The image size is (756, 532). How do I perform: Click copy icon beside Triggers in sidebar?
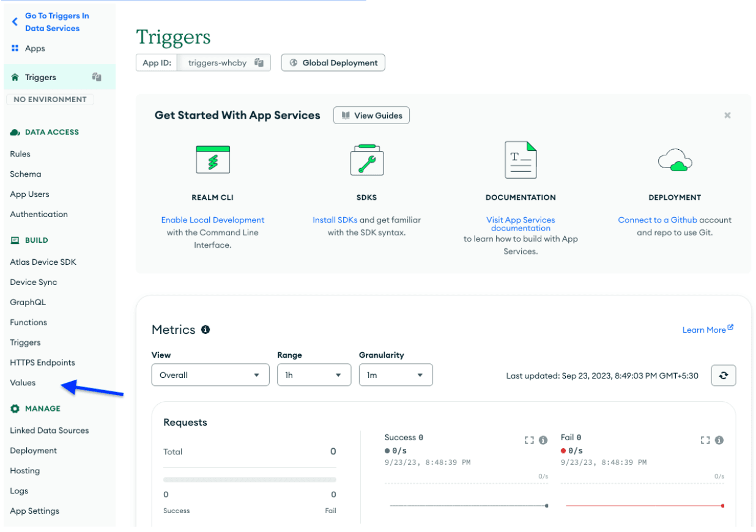(97, 77)
